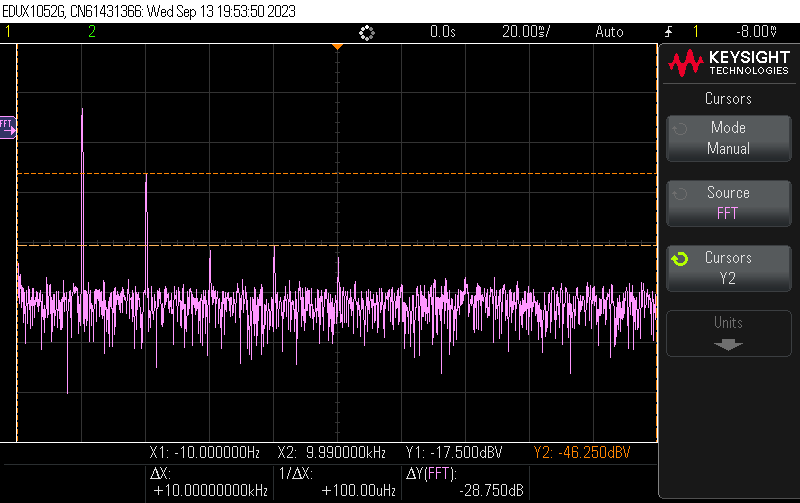Click the run status spinner icon
The width and height of the screenshot is (800, 503).
tap(367, 33)
